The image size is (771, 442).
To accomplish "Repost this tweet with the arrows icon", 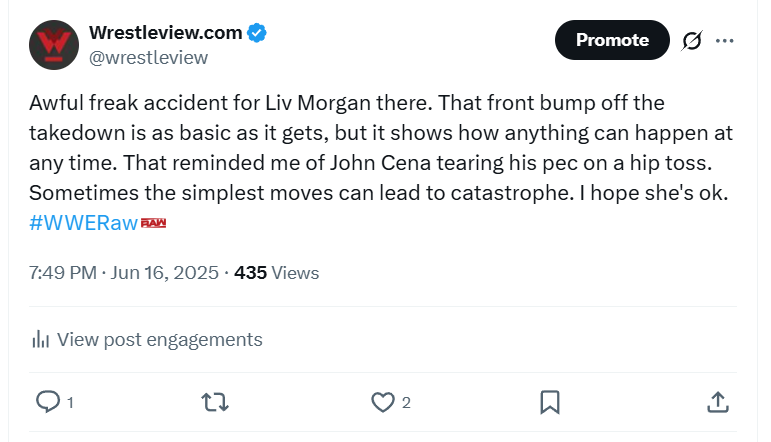I will (214, 401).
